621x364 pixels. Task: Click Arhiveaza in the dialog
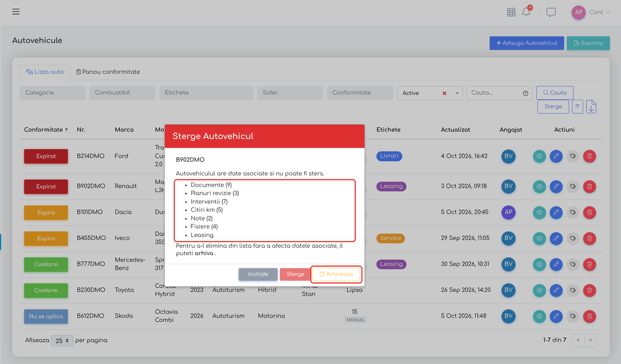click(336, 274)
